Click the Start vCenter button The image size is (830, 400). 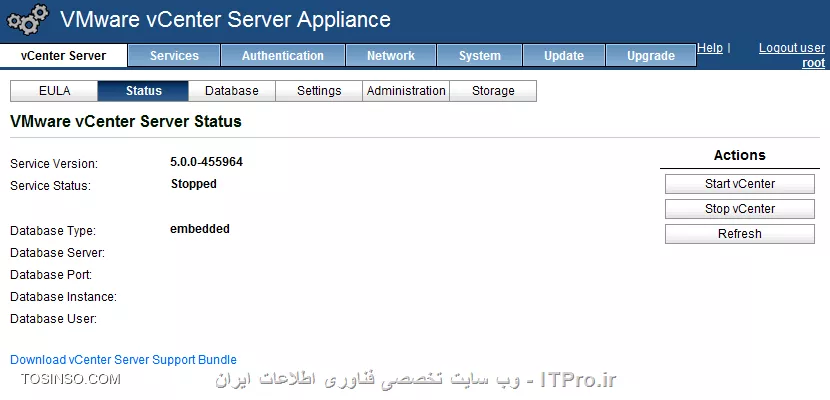739,184
